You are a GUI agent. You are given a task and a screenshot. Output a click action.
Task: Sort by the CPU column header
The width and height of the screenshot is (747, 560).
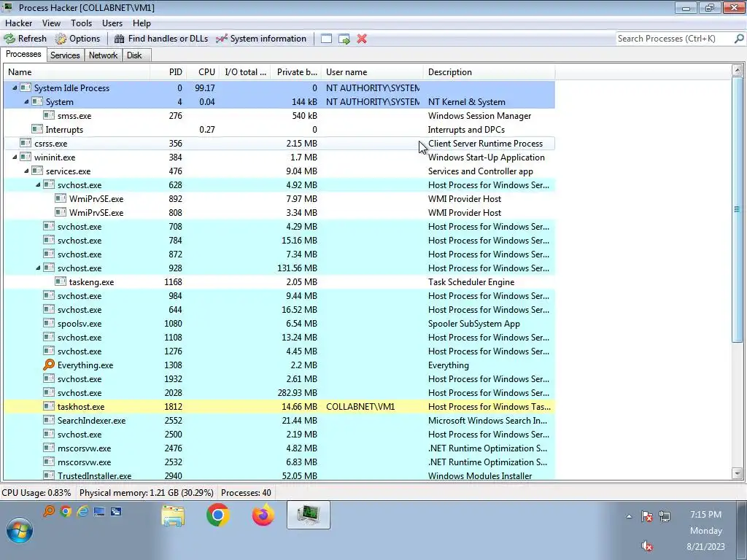pyautogui.click(x=202, y=72)
